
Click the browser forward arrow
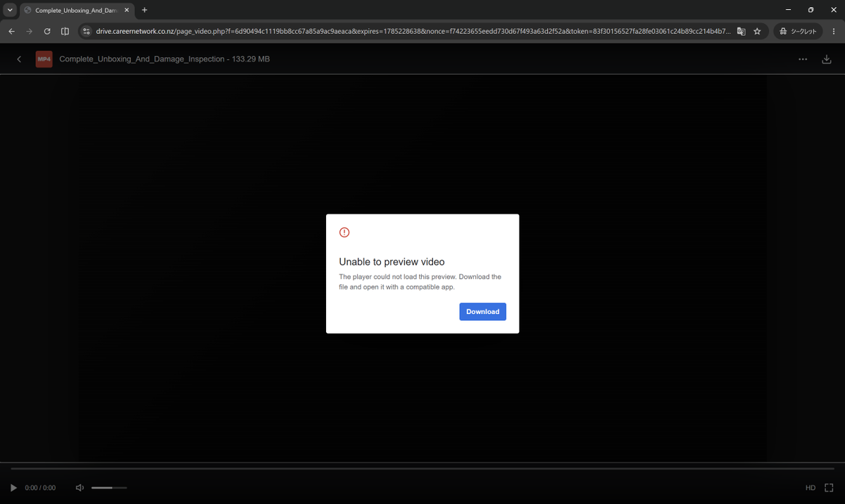tap(29, 31)
